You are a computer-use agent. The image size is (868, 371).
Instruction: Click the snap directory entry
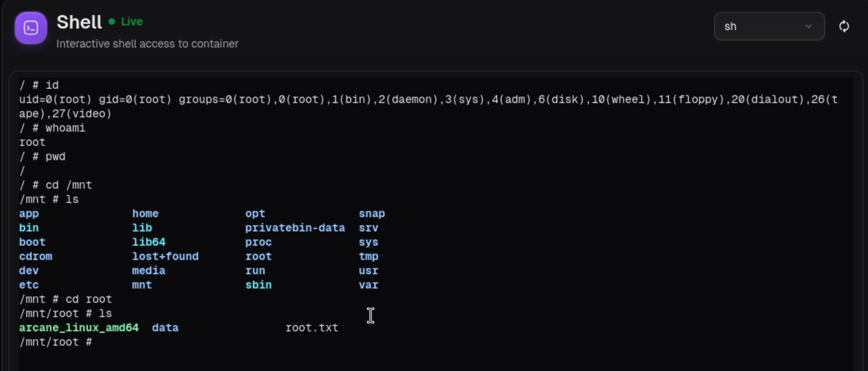371,213
